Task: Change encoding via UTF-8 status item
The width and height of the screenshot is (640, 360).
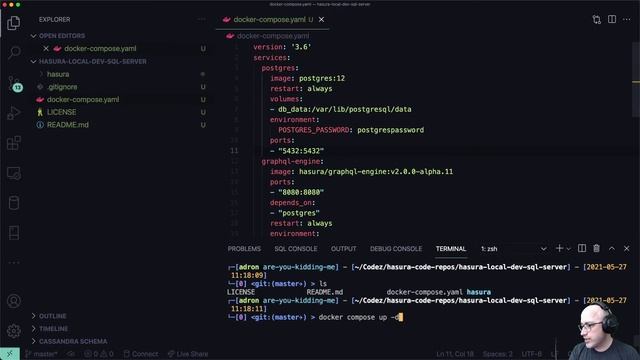Action: pyautogui.click(x=531, y=354)
